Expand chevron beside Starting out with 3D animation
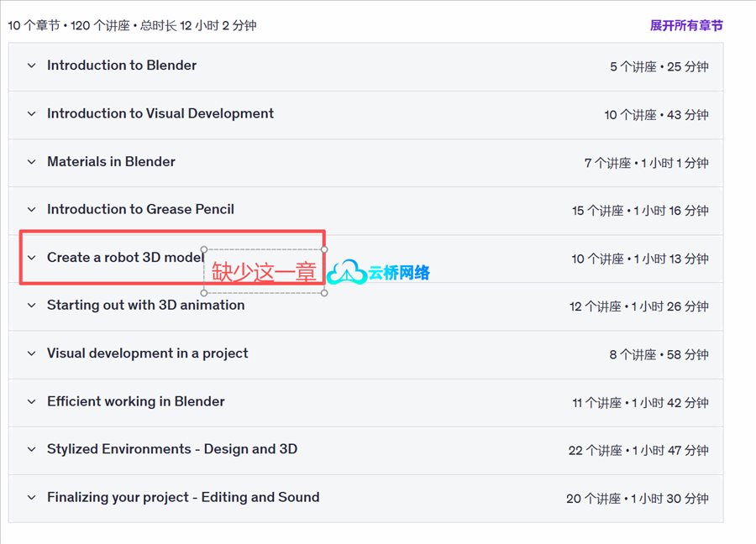The image size is (756, 544). (x=32, y=306)
